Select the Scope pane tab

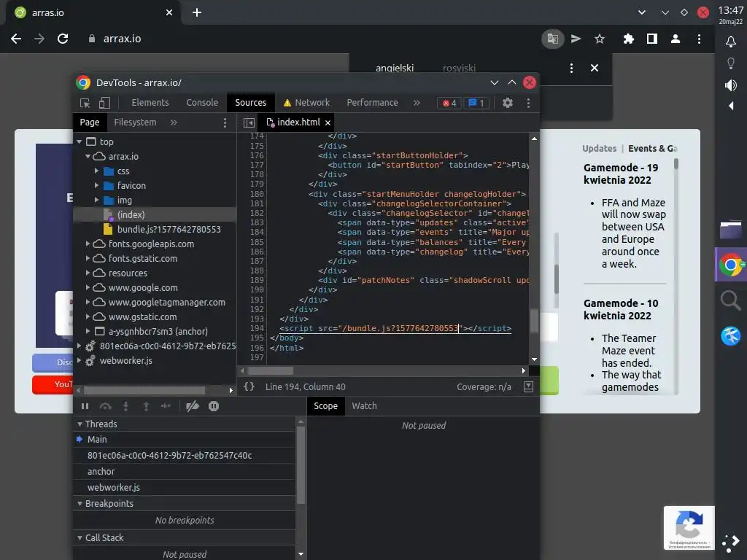[x=325, y=406]
